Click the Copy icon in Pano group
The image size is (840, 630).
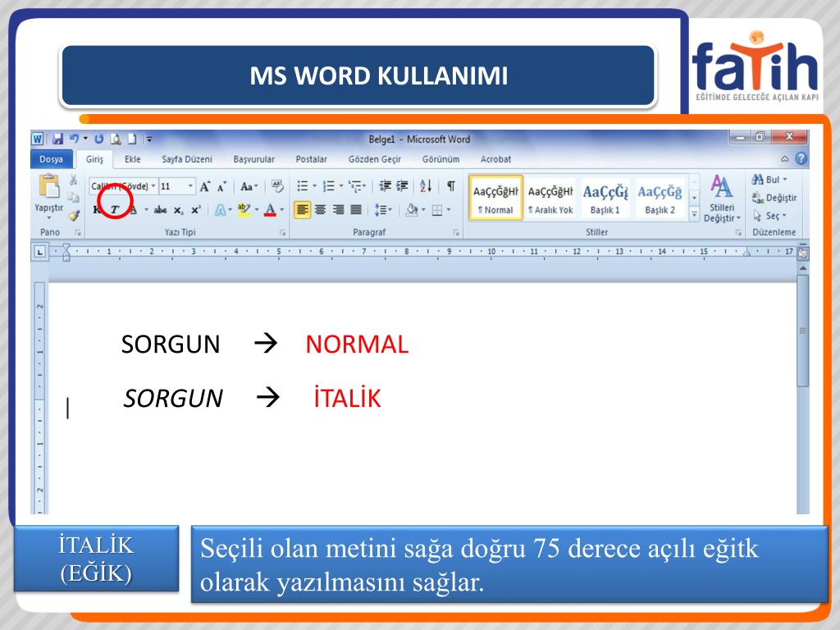(x=73, y=198)
